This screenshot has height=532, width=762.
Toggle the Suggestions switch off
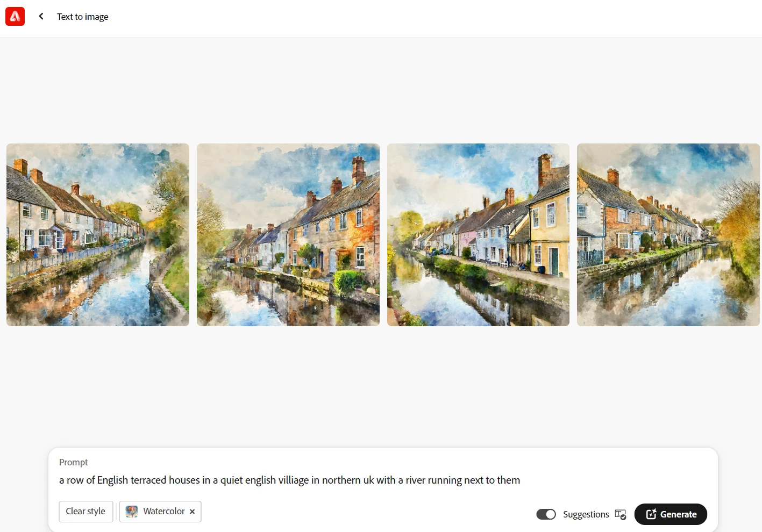click(546, 515)
